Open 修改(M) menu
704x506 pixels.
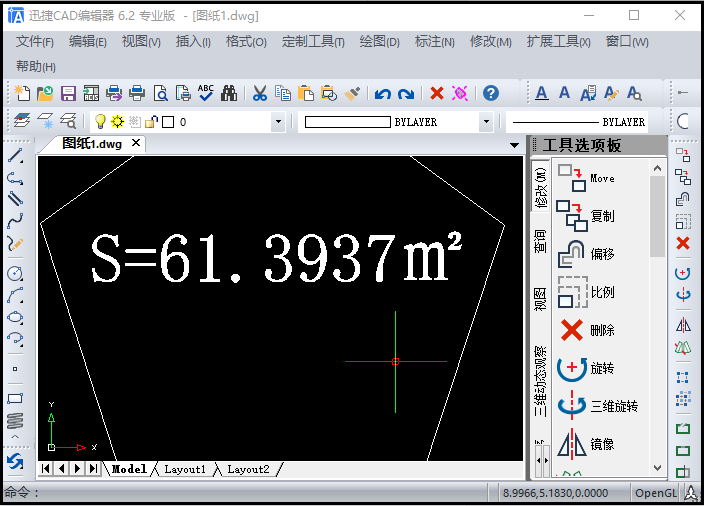(x=491, y=42)
